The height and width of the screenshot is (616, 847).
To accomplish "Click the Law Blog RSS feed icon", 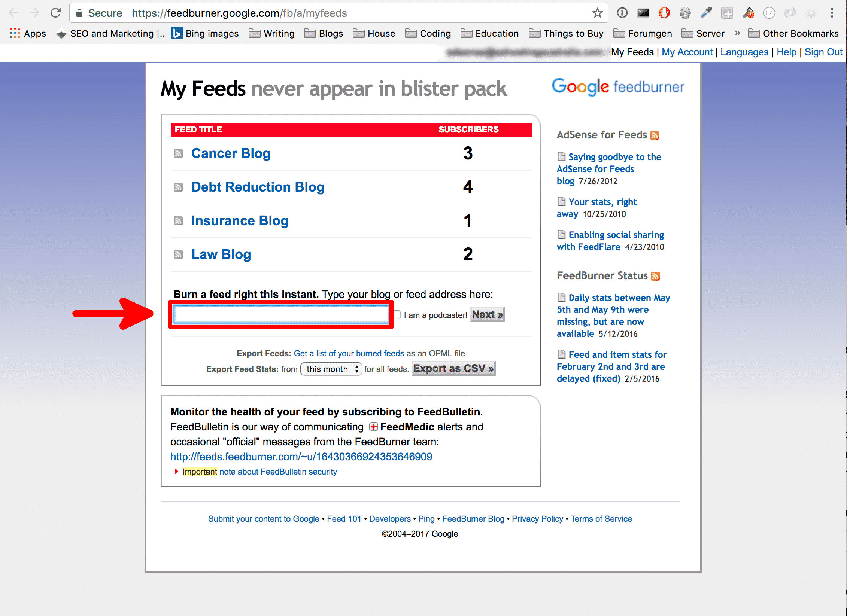I will pos(177,254).
